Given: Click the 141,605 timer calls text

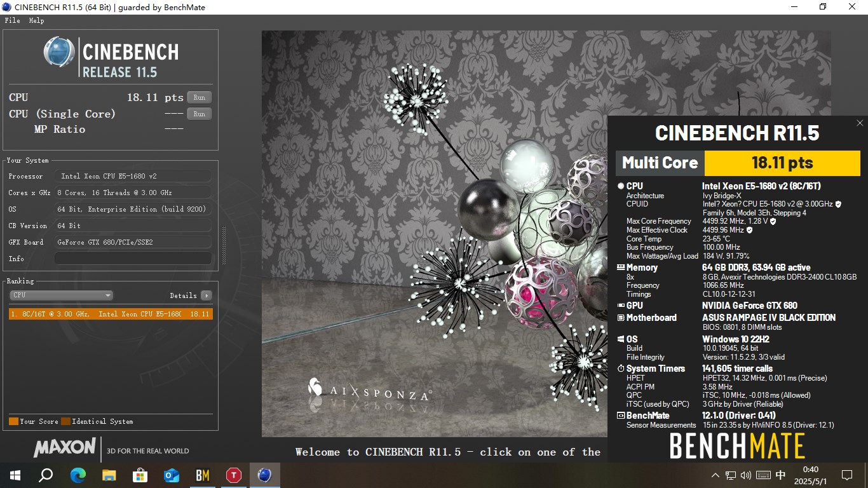Looking at the screenshot, I should tap(738, 369).
